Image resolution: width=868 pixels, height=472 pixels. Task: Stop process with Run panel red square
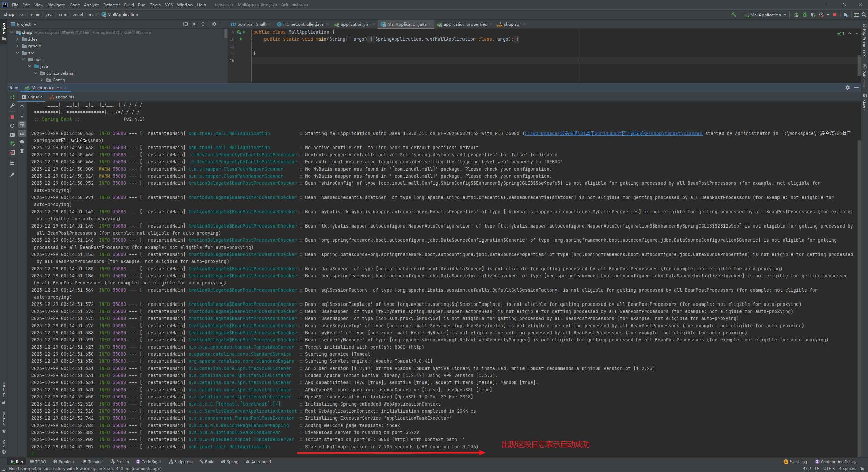click(x=12, y=117)
